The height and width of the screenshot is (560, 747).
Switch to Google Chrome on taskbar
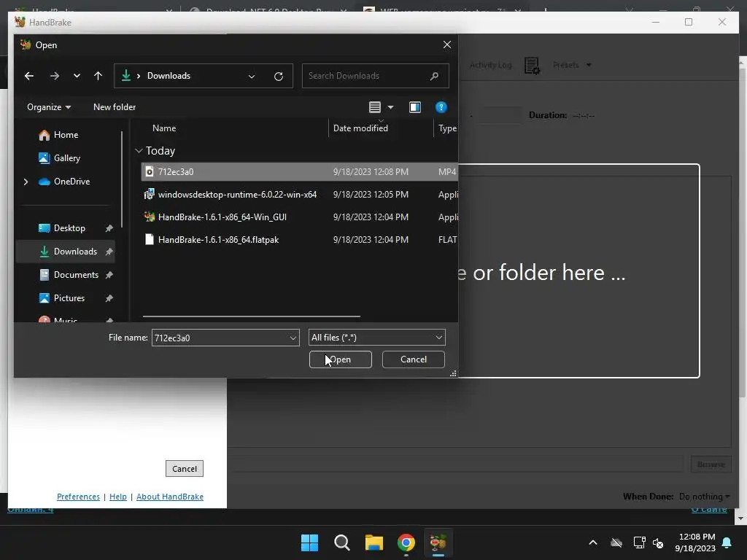pyautogui.click(x=406, y=542)
